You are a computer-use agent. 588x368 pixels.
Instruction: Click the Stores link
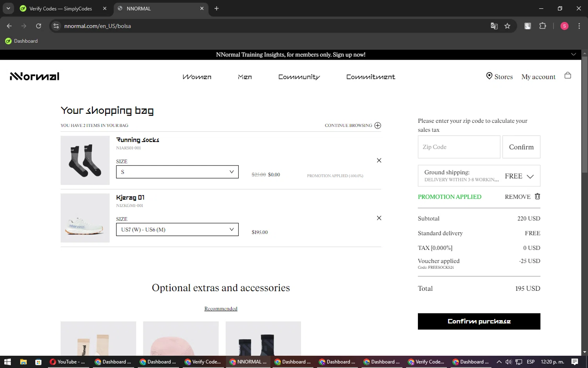[x=503, y=77]
